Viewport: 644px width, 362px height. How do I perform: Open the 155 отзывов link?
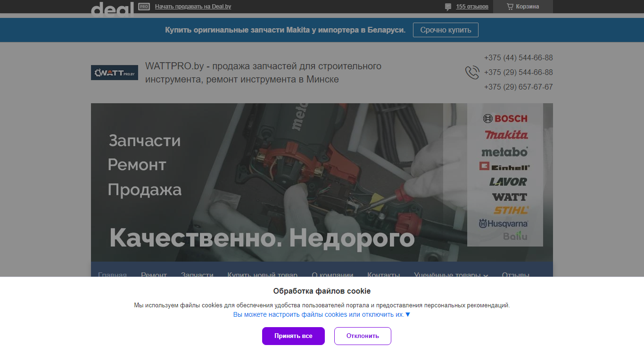472,7
